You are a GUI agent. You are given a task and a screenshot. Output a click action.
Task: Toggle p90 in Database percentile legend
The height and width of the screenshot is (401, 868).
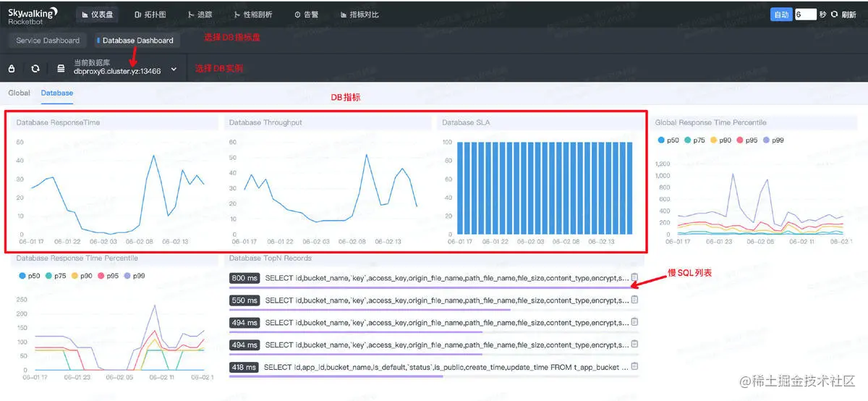point(81,276)
